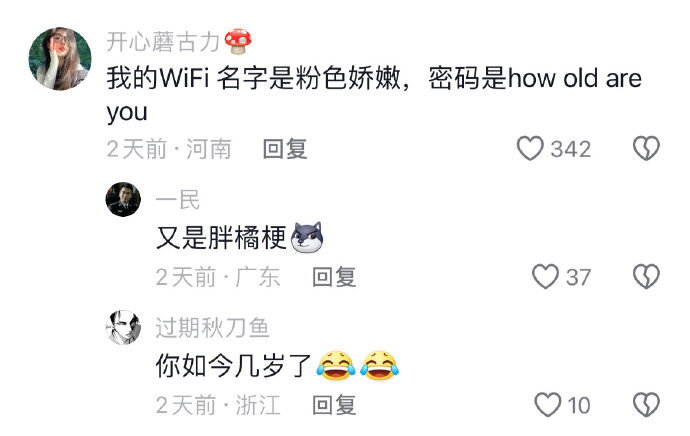Select the 37 like count
This screenshot has height=436, width=690.
click(x=578, y=278)
